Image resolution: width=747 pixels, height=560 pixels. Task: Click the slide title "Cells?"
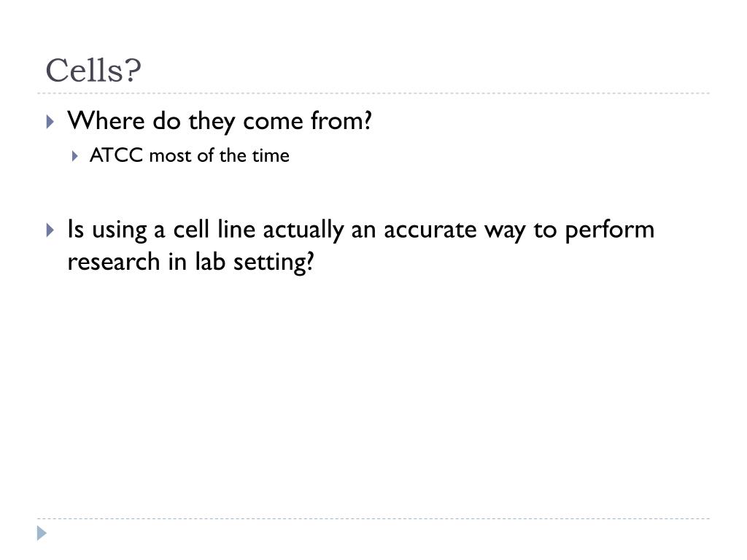(x=93, y=71)
